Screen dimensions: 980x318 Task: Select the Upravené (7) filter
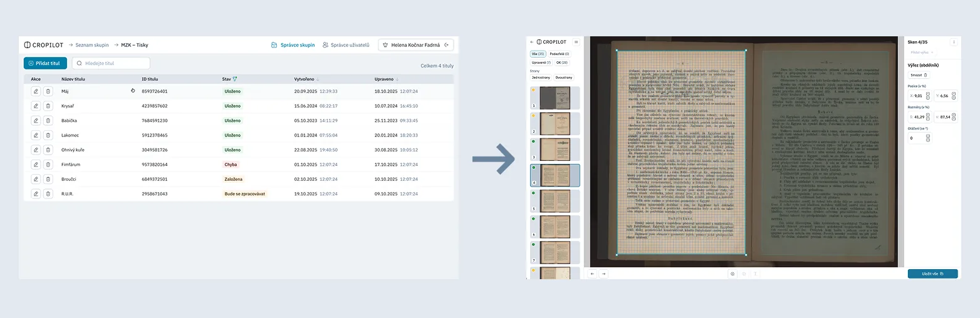[x=541, y=63]
